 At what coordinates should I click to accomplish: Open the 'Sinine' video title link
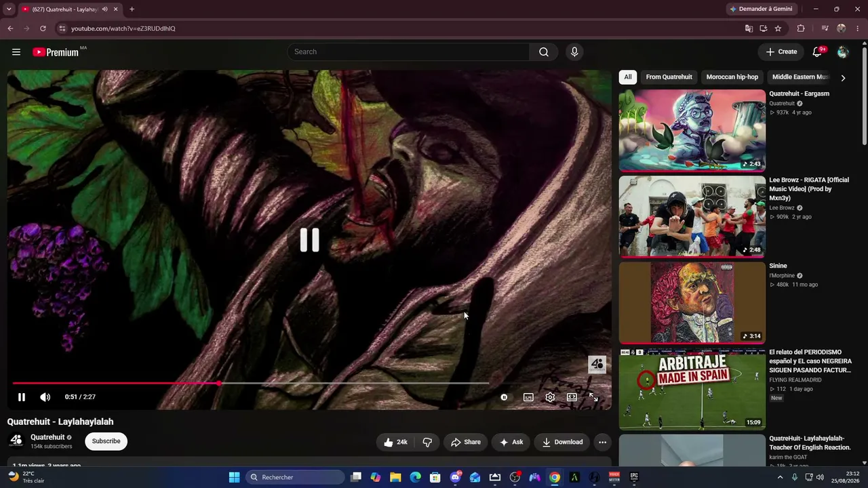point(778,266)
